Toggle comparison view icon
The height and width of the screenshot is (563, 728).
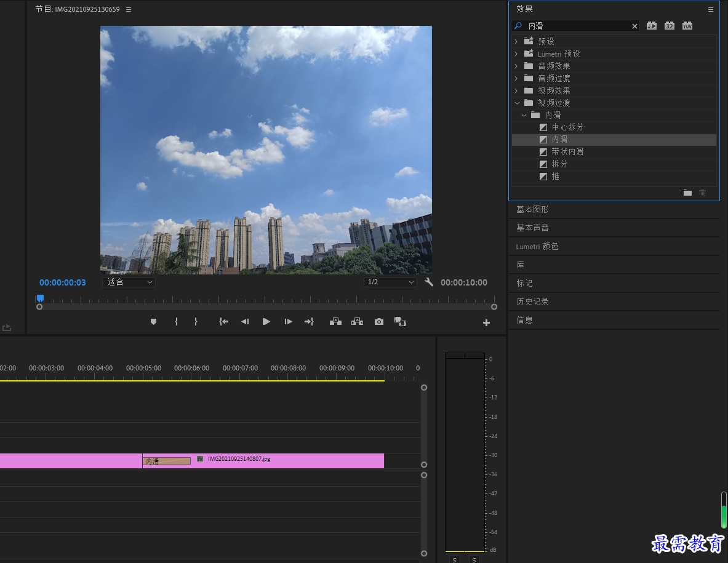point(400,322)
